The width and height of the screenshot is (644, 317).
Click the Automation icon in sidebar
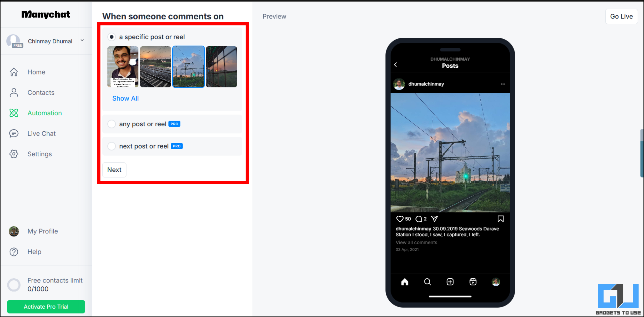[14, 113]
